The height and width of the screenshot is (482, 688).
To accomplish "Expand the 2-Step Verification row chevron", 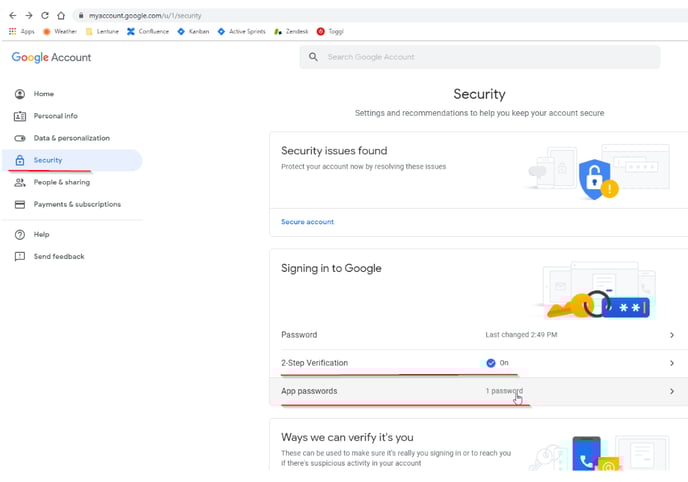I will click(x=671, y=363).
